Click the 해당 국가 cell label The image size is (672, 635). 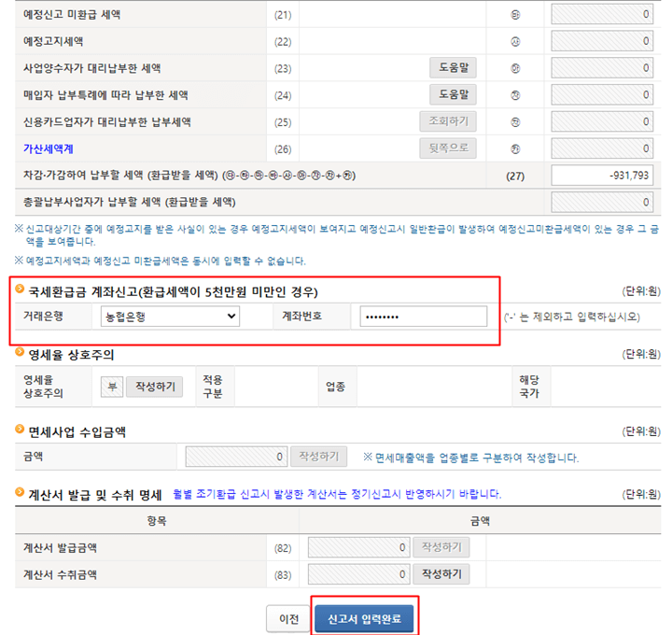click(x=529, y=387)
